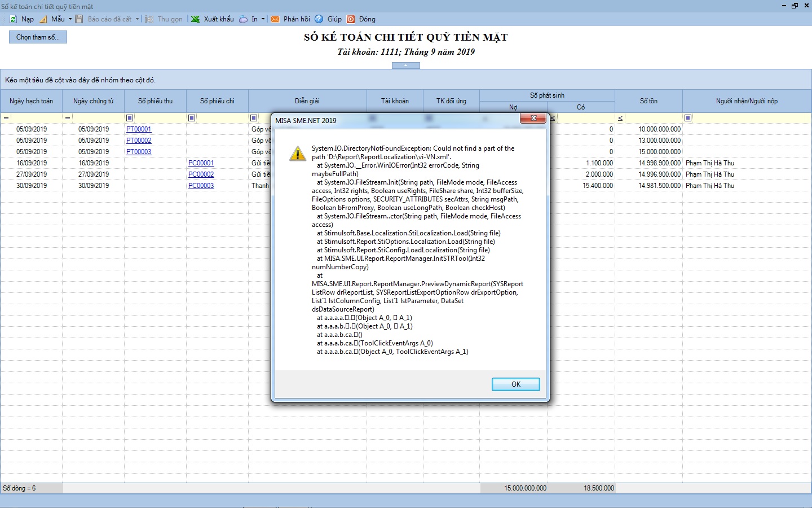Image resolution: width=812 pixels, height=508 pixels.
Task: Click the Số tồn filter input field
Action: (654, 118)
